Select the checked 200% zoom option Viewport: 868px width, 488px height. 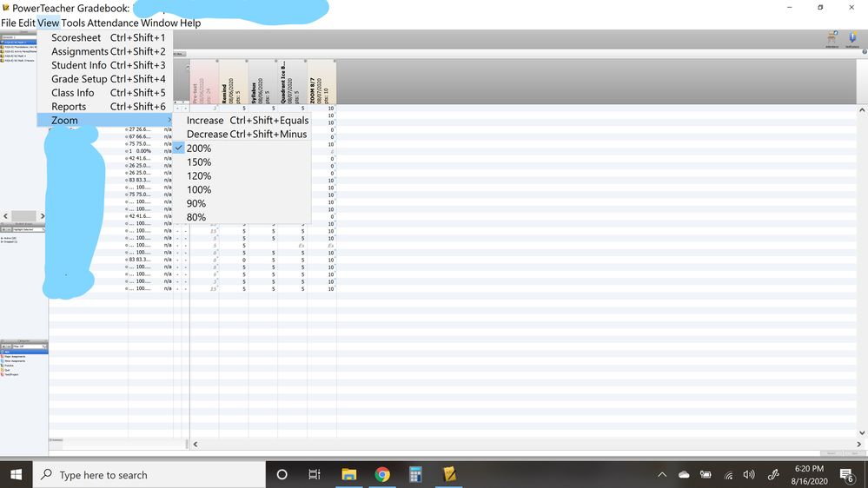click(x=199, y=148)
